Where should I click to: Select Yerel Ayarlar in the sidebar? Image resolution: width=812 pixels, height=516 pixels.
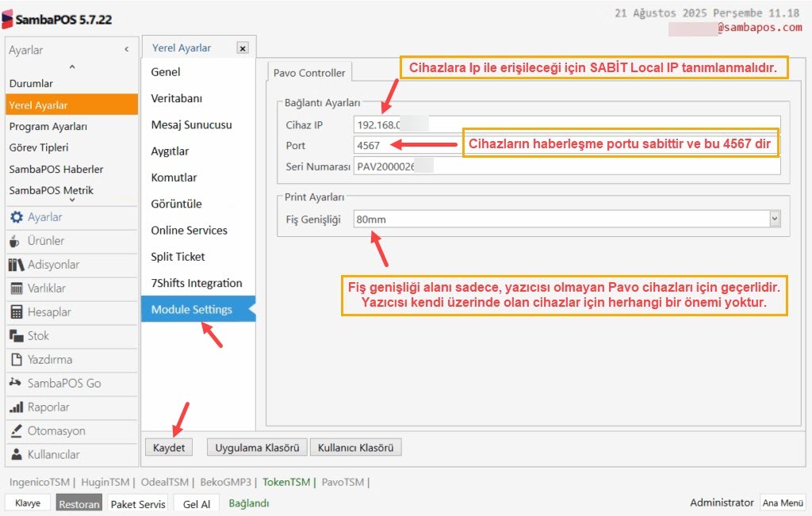[72, 105]
